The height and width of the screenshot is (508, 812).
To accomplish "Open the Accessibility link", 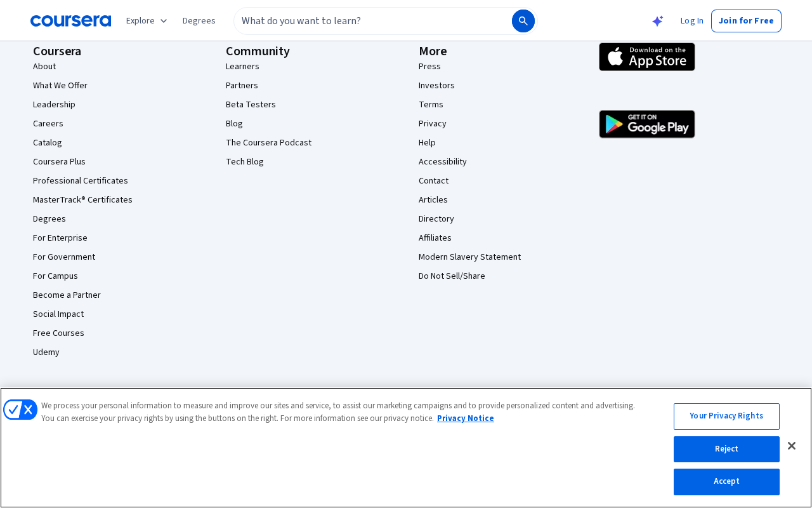I will 443,162.
